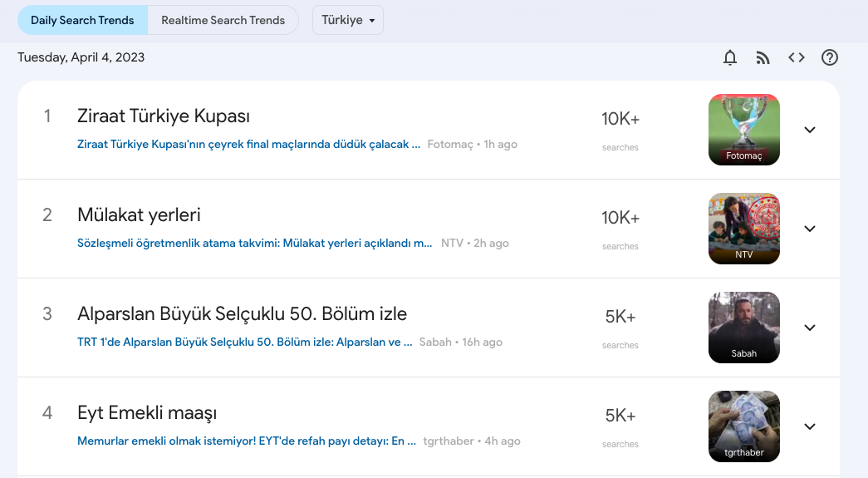Expand the Ziraat Türkiye Kupası trend
Screen dimensions: 868x478
pos(809,130)
